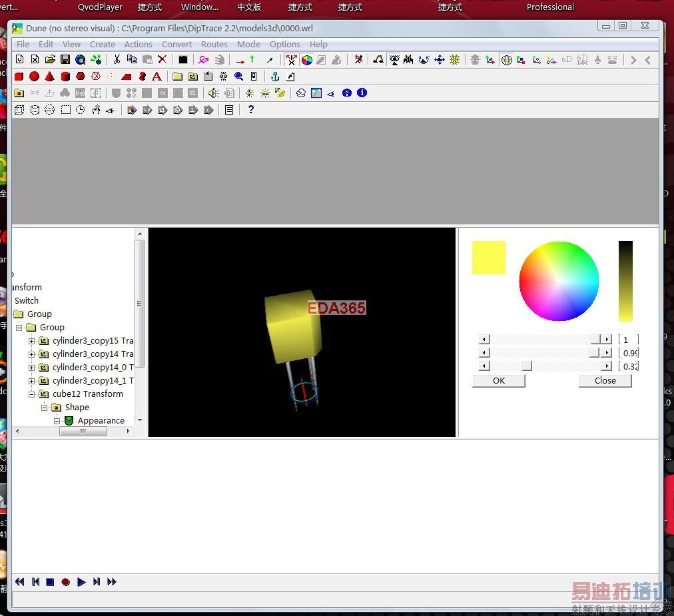Click the red Box shape icon
The image size is (674, 616).
[19, 77]
